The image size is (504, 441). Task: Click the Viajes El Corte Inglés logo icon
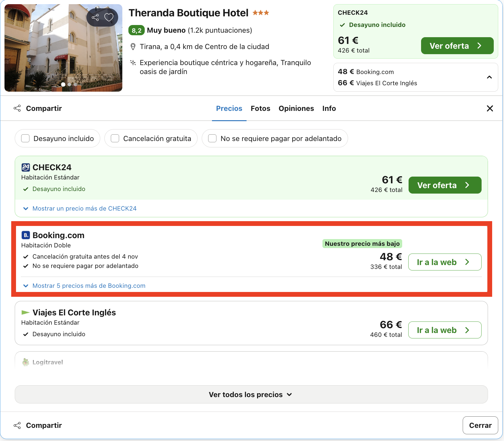(x=26, y=312)
